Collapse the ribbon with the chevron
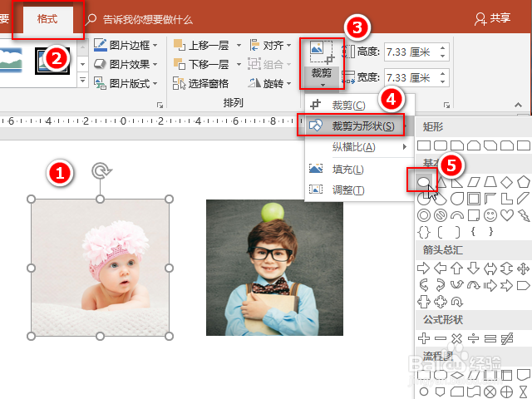Image resolution: width=532 pixels, height=399 pixels. pyautogui.click(x=518, y=106)
